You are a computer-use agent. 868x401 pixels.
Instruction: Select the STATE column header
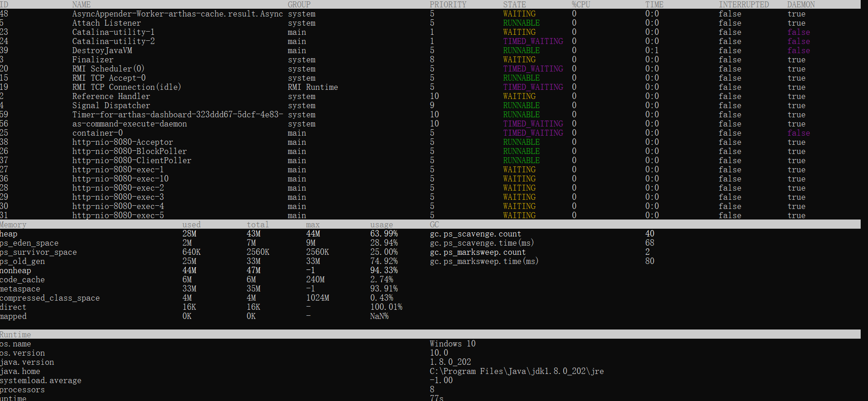(515, 5)
